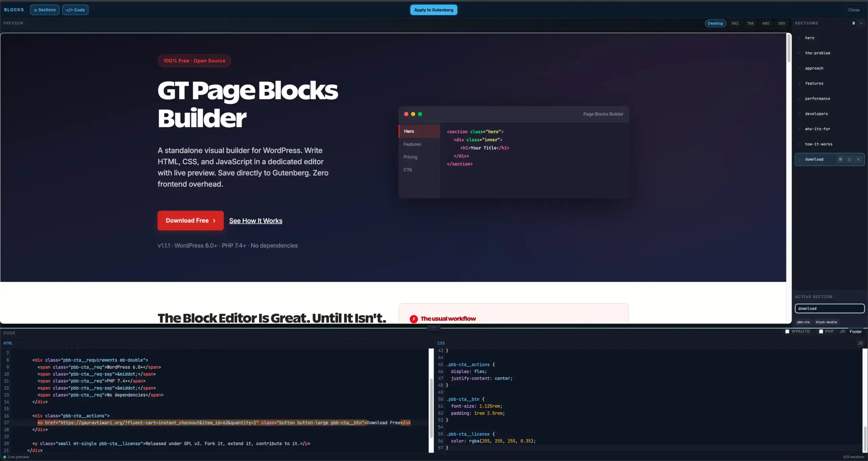Select the Desktop viewport tab
Image resolution: width=868 pixels, height=461 pixels.
tap(715, 23)
